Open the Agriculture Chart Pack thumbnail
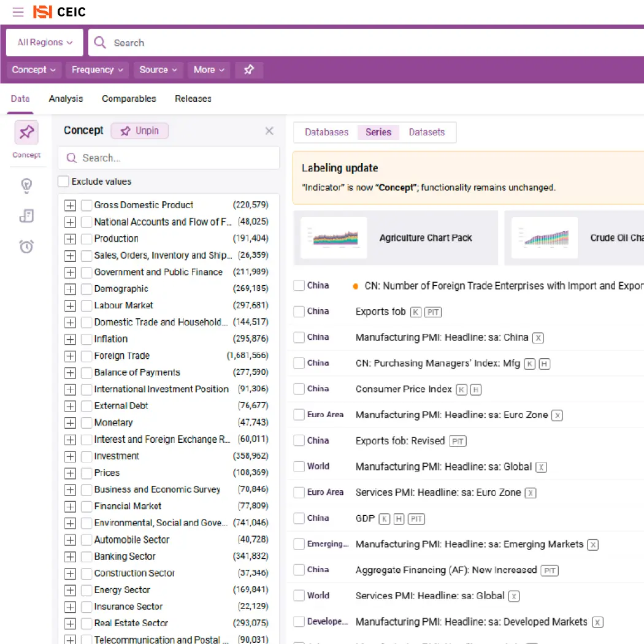This screenshot has width=644, height=644. [334, 238]
